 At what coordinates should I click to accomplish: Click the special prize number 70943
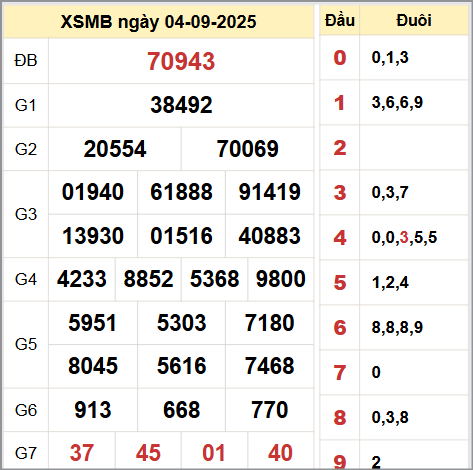coord(181,61)
